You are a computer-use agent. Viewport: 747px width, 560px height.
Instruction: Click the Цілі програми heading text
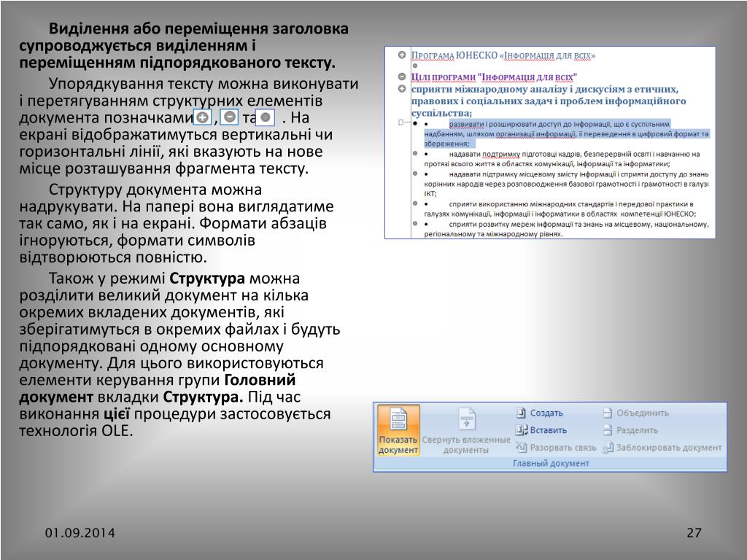click(494, 77)
